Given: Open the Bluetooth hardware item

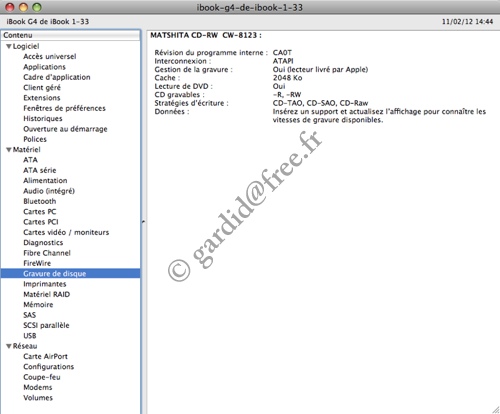Looking at the screenshot, I should [x=40, y=201].
